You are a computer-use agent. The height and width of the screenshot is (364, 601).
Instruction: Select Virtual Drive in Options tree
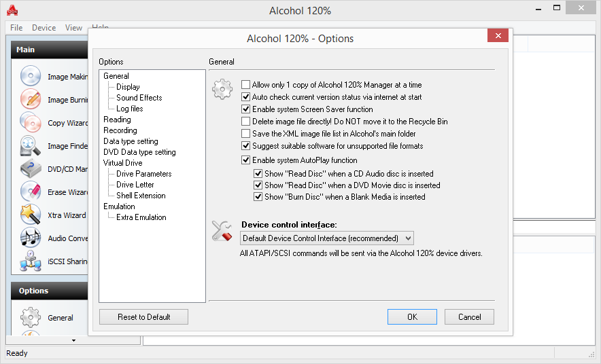coord(122,163)
